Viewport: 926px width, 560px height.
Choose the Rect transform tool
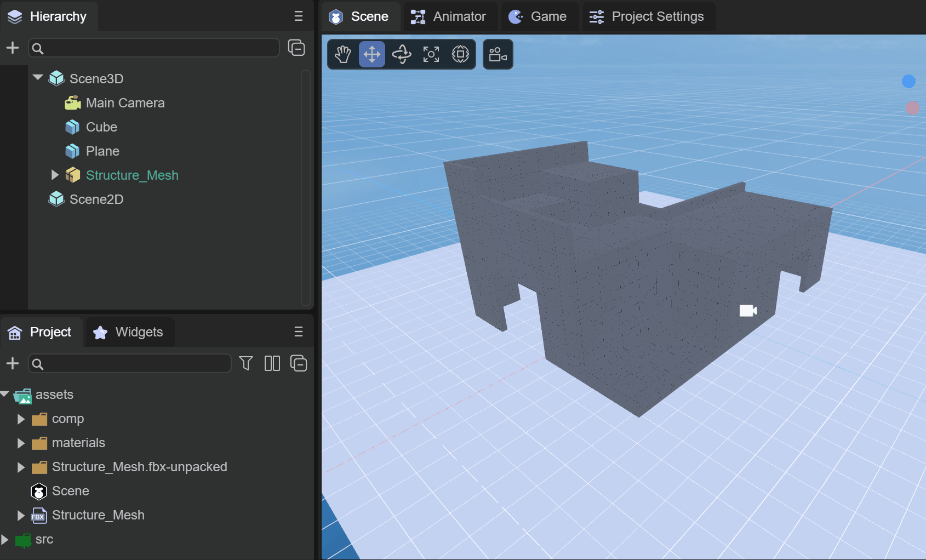click(460, 54)
